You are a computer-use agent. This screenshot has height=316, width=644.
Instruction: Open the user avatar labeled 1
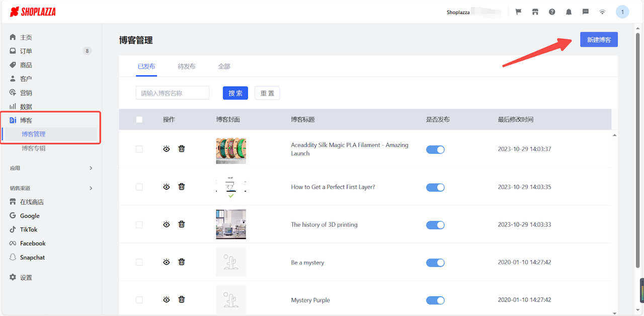click(x=622, y=12)
